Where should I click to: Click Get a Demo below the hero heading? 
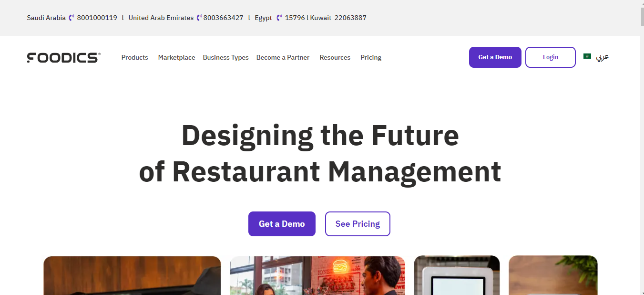(282, 224)
